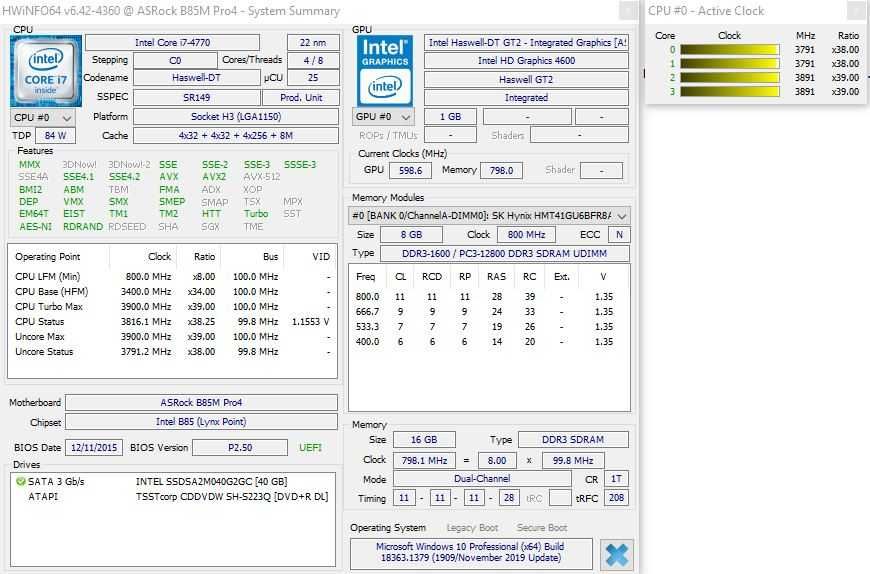Click the 1 GB GPU memory field
Viewport: 870px width, 574px height.
click(450, 117)
